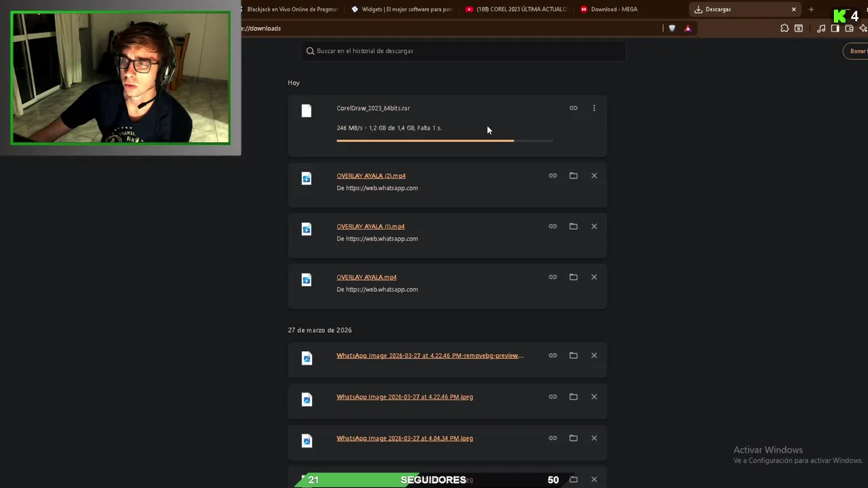868x488 pixels.
Task: Show WhatsApp Image 4.22.46 PM.jpeg in folder
Action: pyautogui.click(x=573, y=396)
